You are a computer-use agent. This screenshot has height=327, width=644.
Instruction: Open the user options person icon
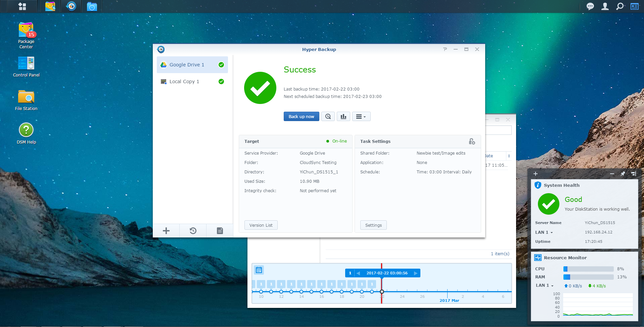click(605, 6)
